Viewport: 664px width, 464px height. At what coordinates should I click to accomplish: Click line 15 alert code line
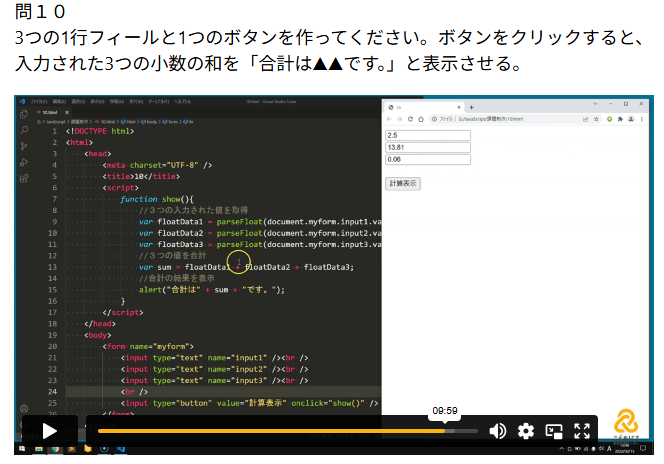tap(212, 290)
